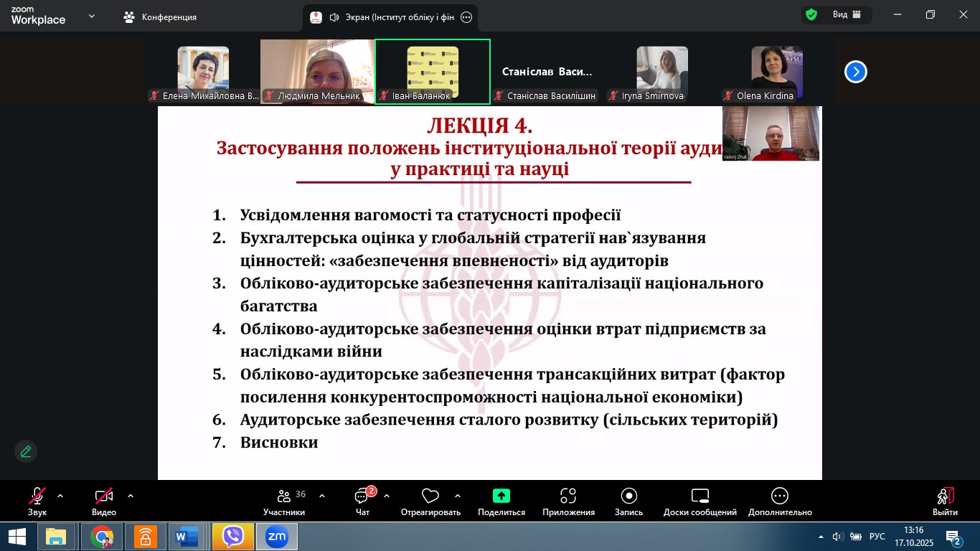This screenshot has height=551, width=980.
Task: Click the green annotation pencil icon
Action: coord(26,451)
